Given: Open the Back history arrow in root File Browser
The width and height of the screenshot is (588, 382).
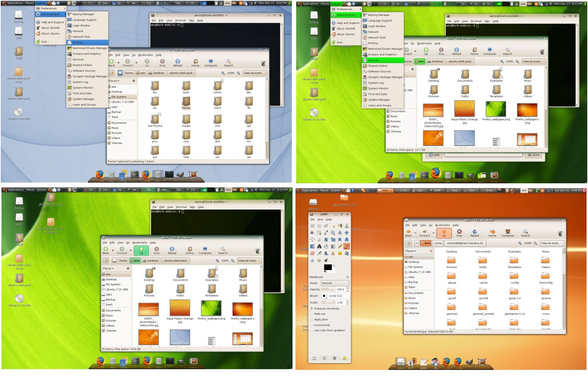Looking at the screenshot, I should pos(118,63).
